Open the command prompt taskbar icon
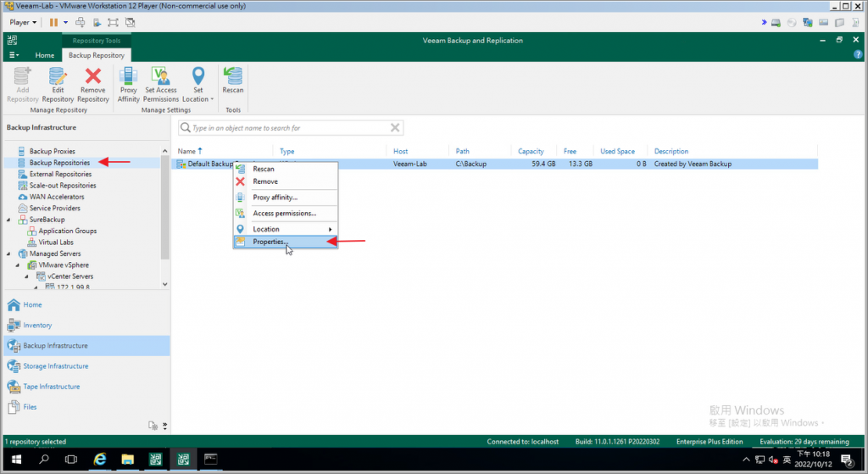The image size is (868, 474). (210, 459)
